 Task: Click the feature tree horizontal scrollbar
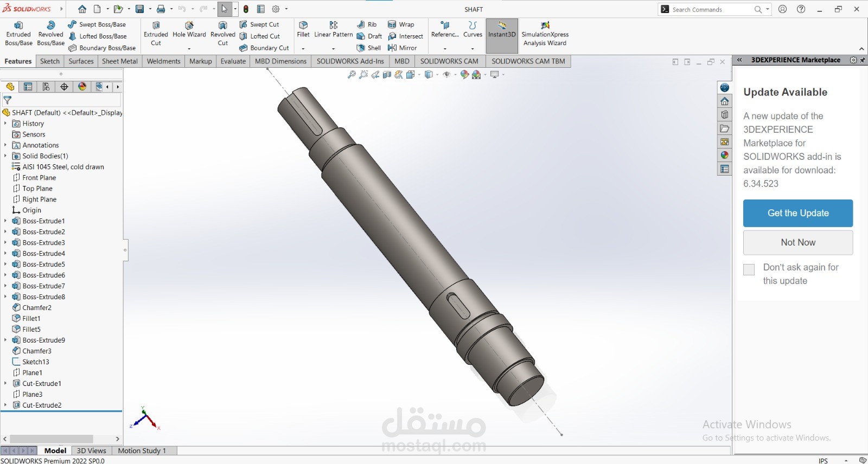click(x=52, y=439)
